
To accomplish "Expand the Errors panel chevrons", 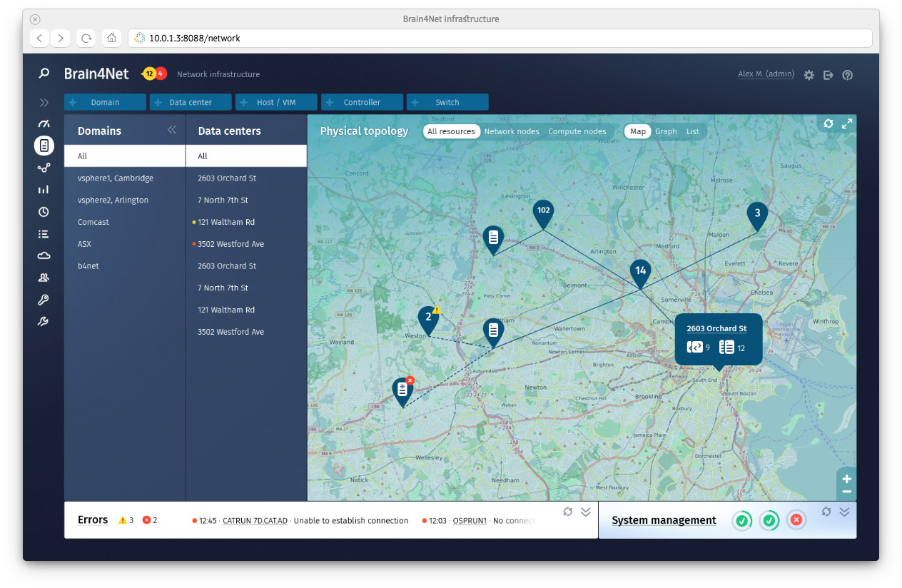I will 586,512.
